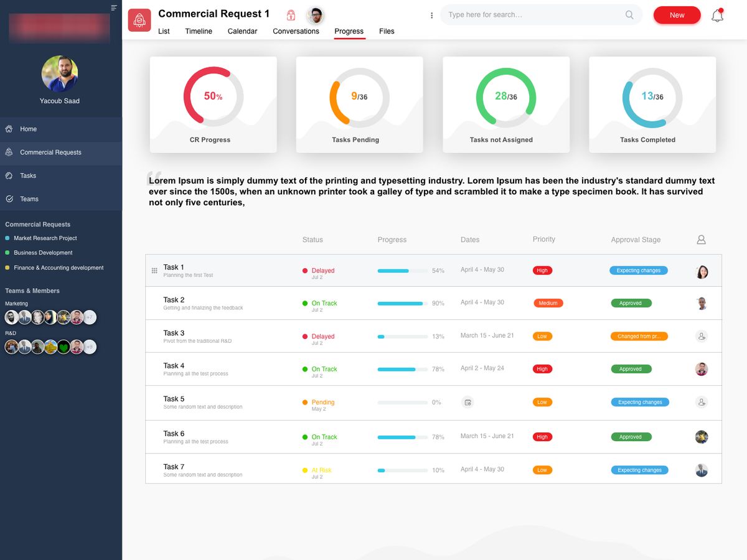
Task: Assign a user to Task 3
Action: 702,337
